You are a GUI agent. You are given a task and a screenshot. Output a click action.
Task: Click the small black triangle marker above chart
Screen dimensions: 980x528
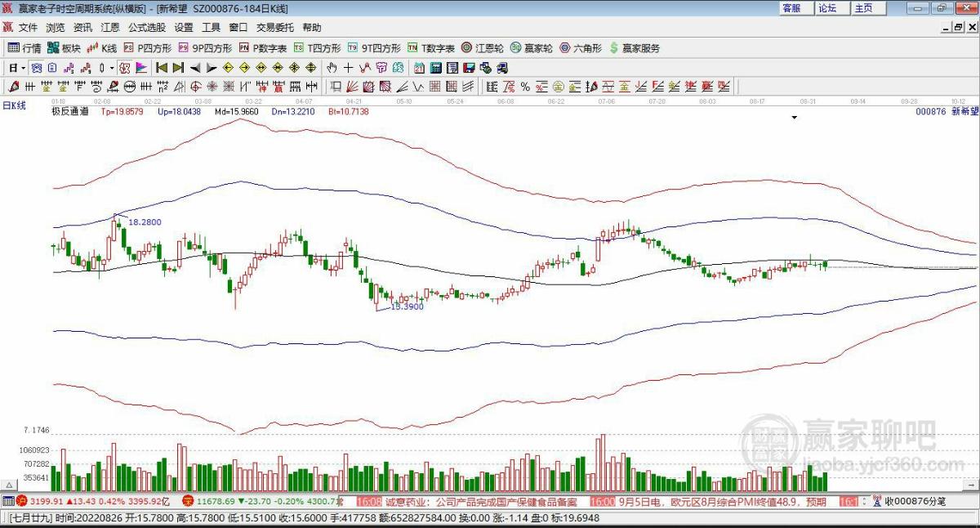pos(794,119)
